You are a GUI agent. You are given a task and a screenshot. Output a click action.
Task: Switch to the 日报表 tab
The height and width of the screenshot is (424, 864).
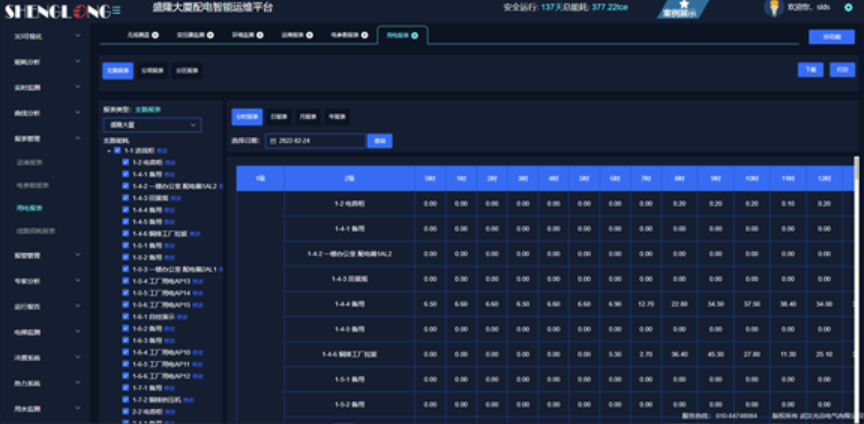point(278,116)
